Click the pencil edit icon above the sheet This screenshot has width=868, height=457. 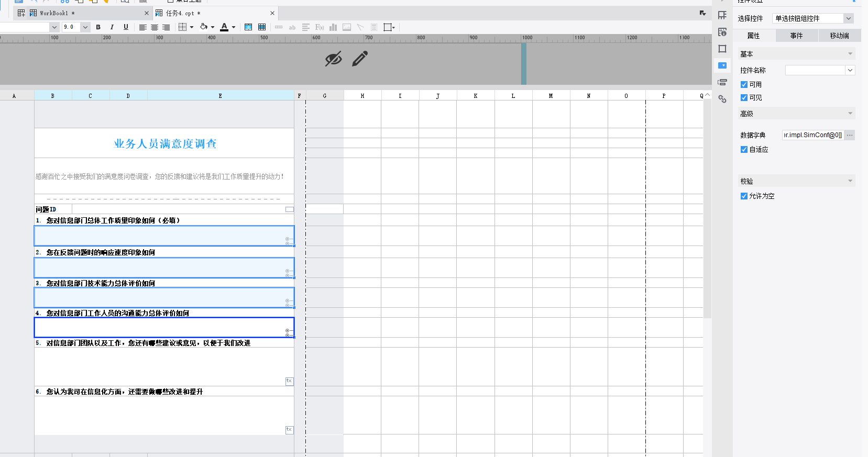(360, 59)
